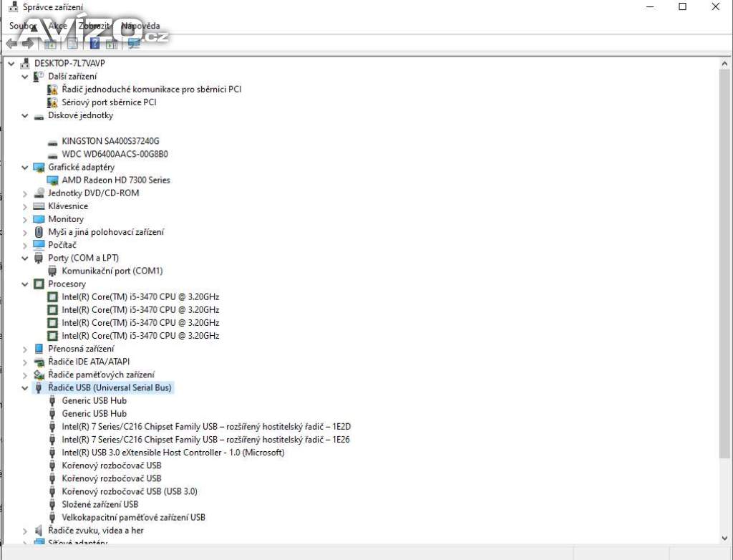
Task: Click the Forward arrow toolbar icon
Action: (29, 44)
